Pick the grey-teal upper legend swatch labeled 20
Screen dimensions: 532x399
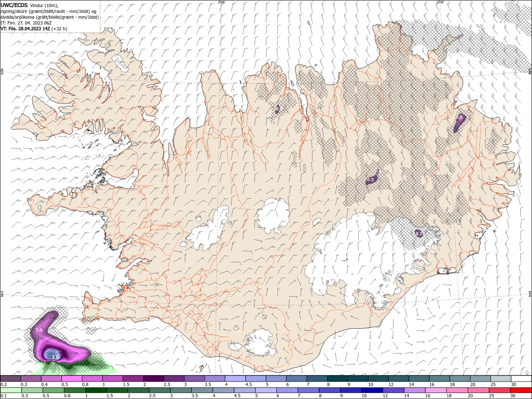(x=480, y=378)
